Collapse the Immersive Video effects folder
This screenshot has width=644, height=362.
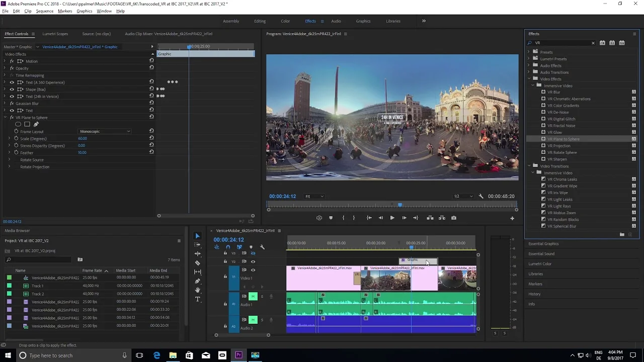pyautogui.click(x=532, y=85)
